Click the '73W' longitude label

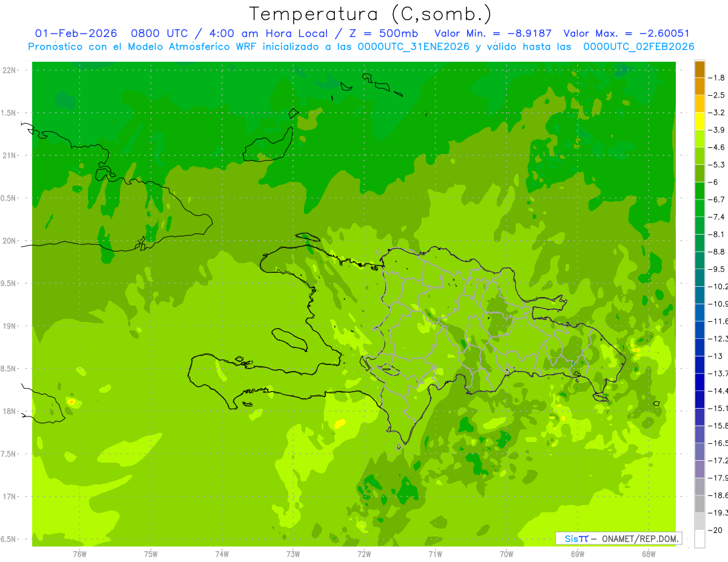[x=293, y=554]
